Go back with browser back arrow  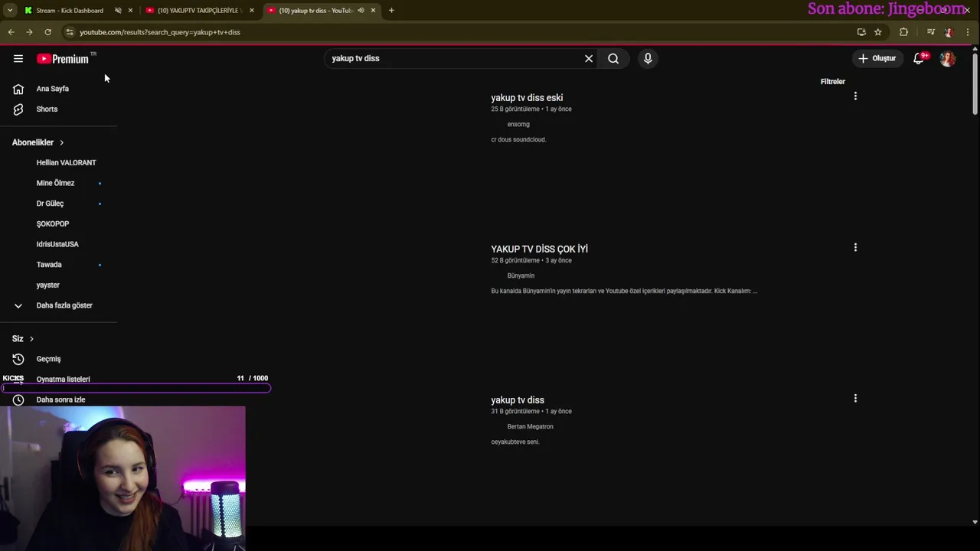point(11,32)
